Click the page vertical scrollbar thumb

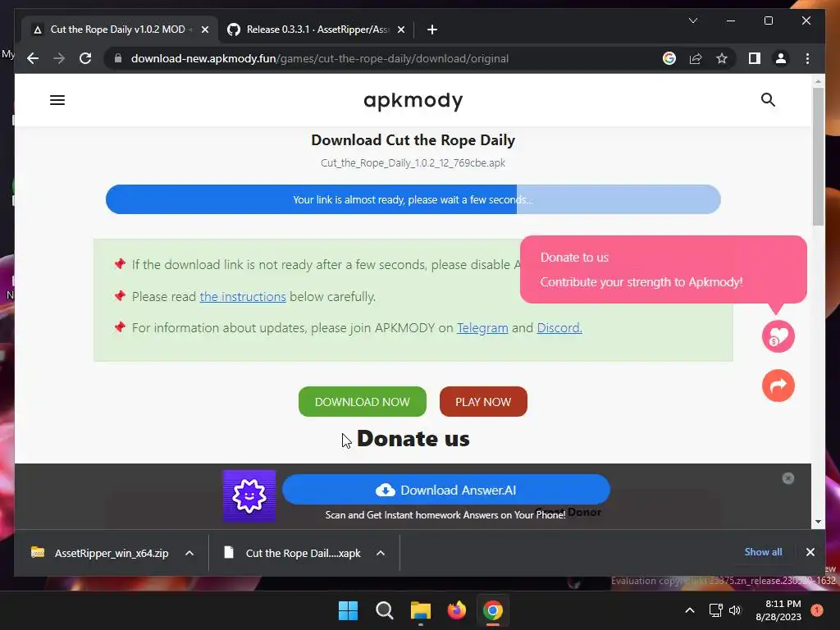(818, 157)
